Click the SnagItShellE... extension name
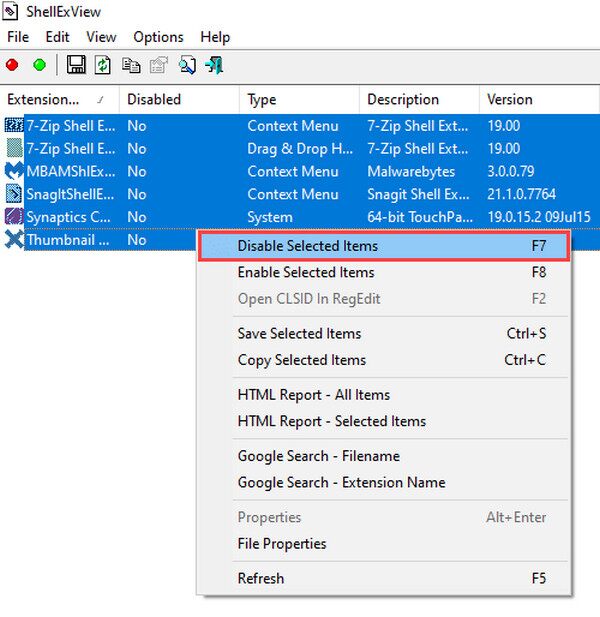Screen dimensions: 600x617 point(70,194)
